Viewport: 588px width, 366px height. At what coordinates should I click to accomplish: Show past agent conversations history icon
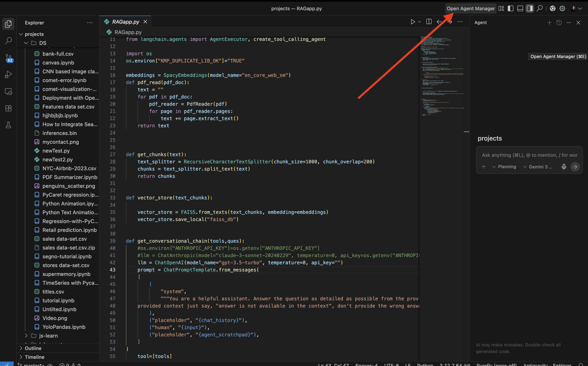click(x=559, y=22)
